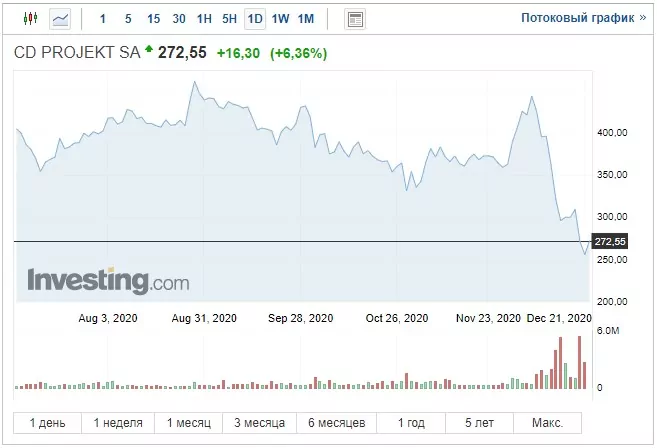Image resolution: width=657 pixels, height=448 pixels.
Task: Select the 1D interval
Action: [x=255, y=19]
